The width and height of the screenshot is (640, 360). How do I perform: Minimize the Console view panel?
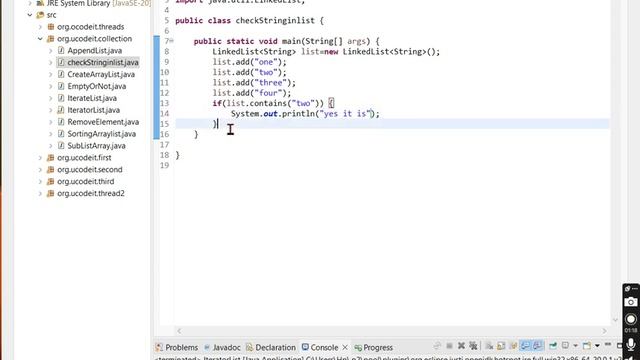coord(608,344)
